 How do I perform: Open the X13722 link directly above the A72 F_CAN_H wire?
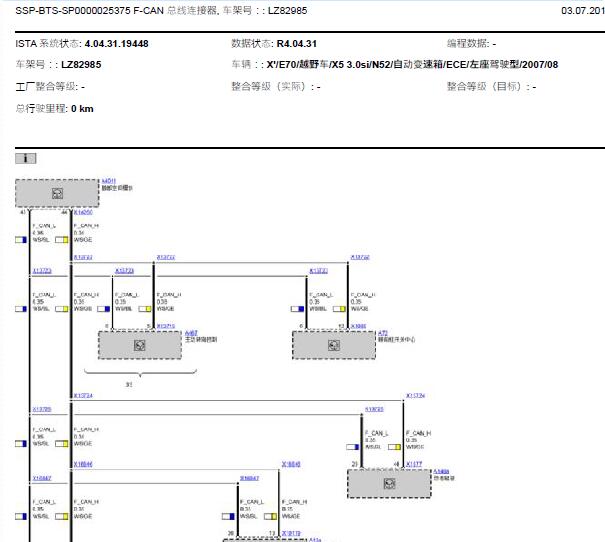pyautogui.click(x=360, y=257)
